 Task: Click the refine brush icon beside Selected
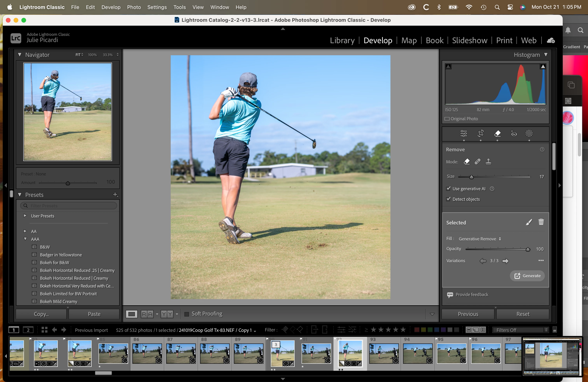[x=528, y=222]
